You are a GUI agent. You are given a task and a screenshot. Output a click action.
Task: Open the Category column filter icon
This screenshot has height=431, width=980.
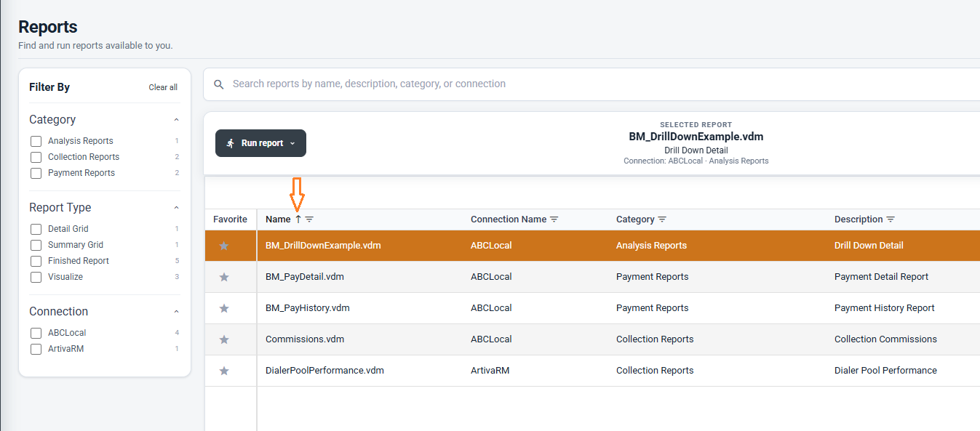[x=662, y=219]
